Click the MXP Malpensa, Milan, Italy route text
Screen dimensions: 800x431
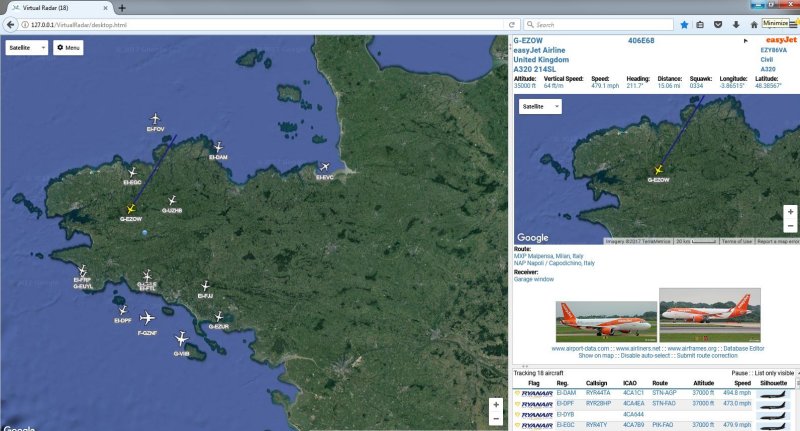(548, 256)
